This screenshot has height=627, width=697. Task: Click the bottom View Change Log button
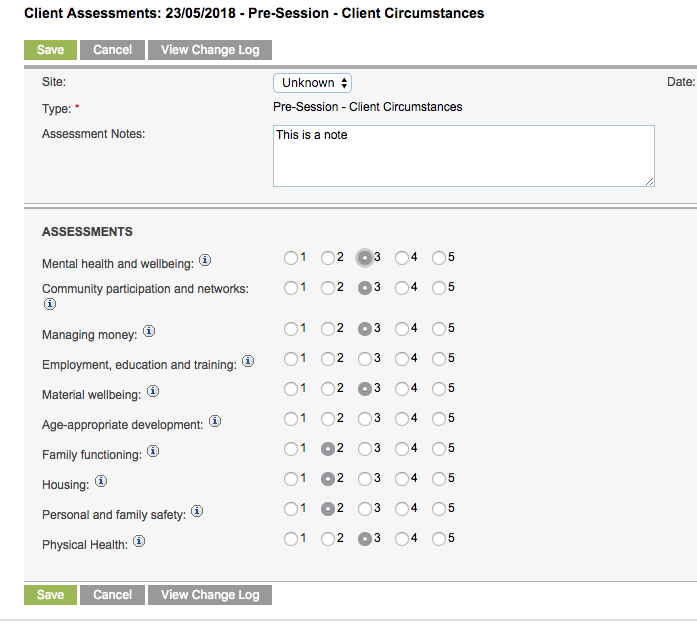click(x=210, y=595)
